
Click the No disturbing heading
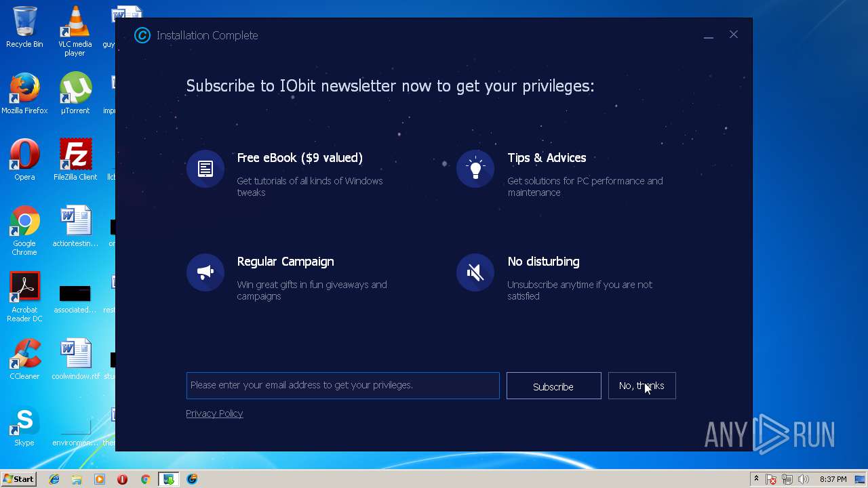[x=543, y=262]
